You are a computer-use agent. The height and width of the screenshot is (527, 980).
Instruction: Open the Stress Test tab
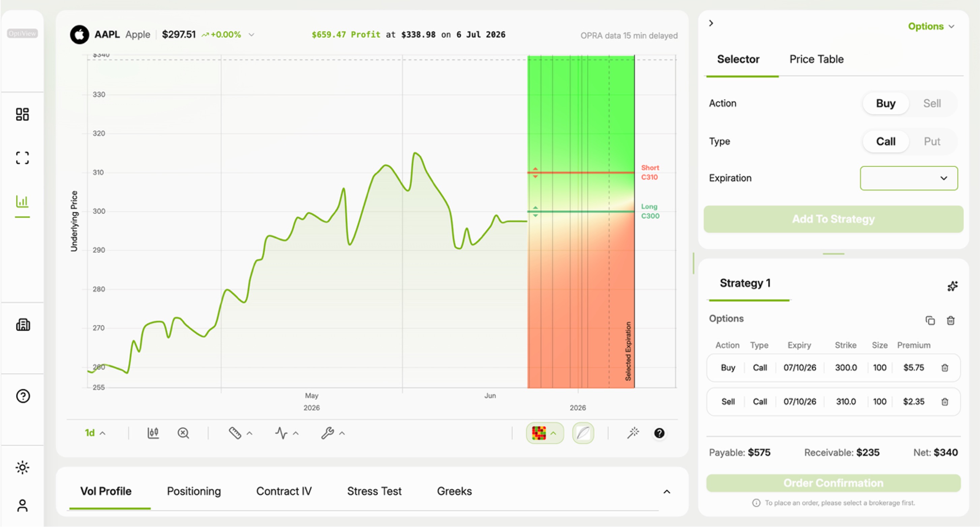point(374,491)
